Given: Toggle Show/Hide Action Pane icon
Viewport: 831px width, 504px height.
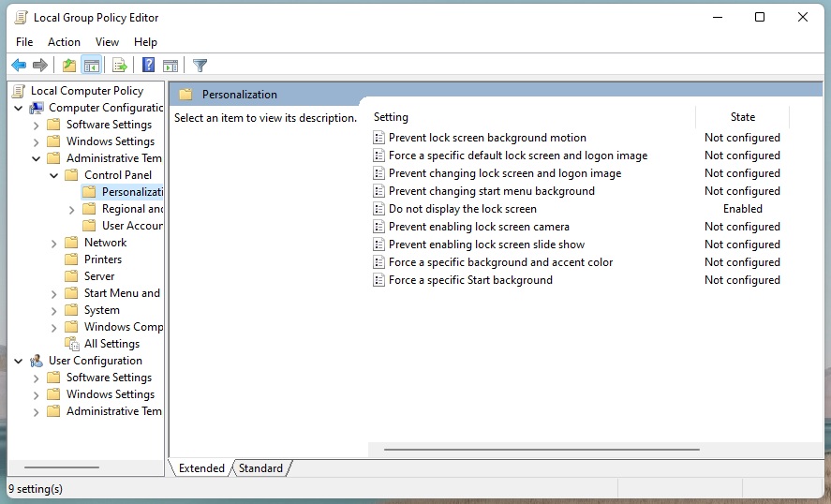Looking at the screenshot, I should [171, 66].
